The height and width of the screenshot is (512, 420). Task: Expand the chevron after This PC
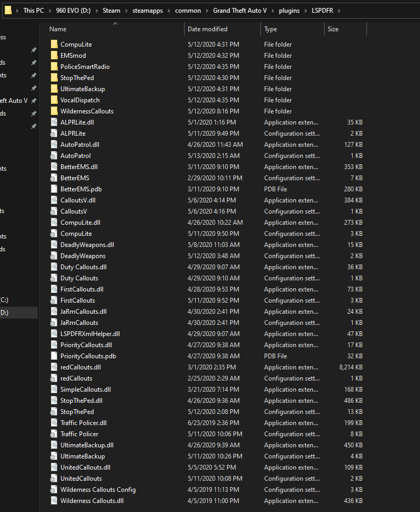coord(50,11)
